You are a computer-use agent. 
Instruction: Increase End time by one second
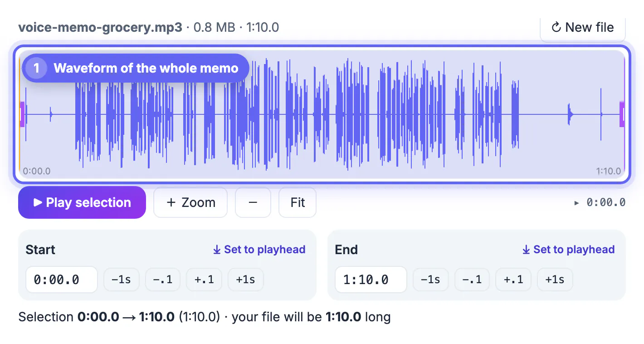tap(555, 280)
